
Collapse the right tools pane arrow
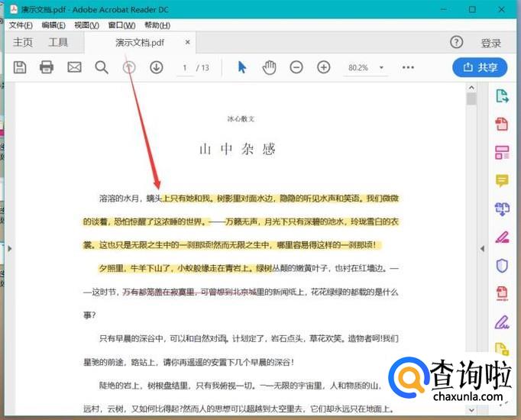tap(482, 248)
